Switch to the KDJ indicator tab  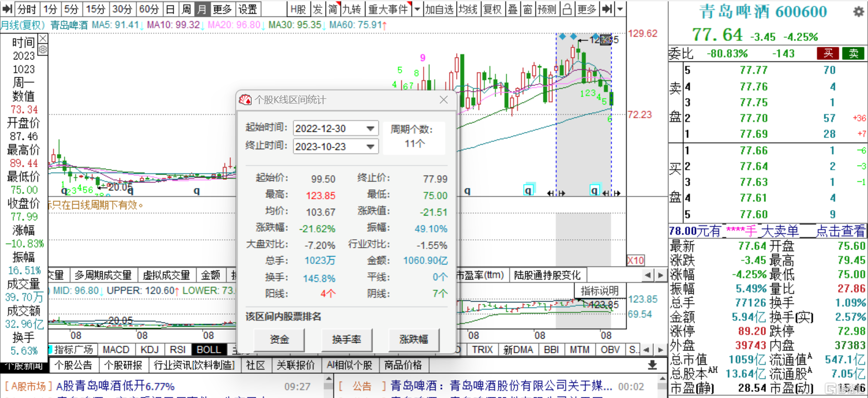(150, 350)
